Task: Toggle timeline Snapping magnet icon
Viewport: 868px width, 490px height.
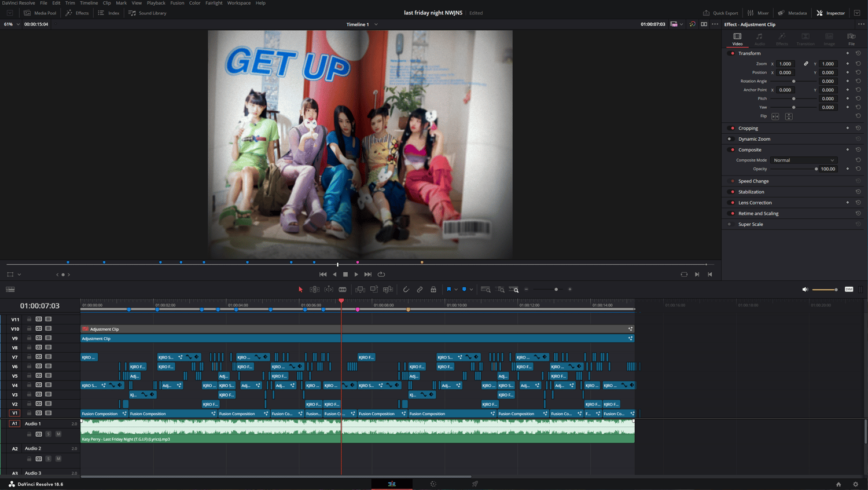Action: click(x=406, y=290)
